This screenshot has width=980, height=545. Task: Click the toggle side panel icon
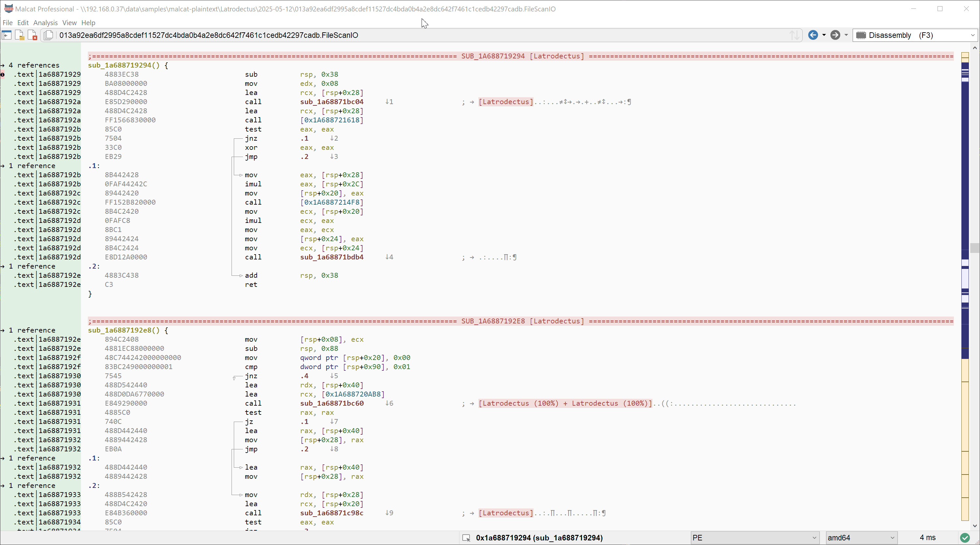(7, 35)
